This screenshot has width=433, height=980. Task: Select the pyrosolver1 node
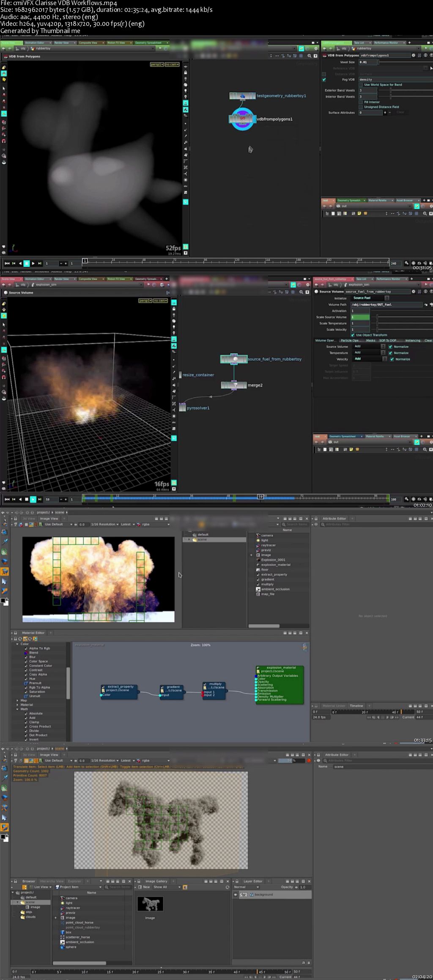(183, 408)
